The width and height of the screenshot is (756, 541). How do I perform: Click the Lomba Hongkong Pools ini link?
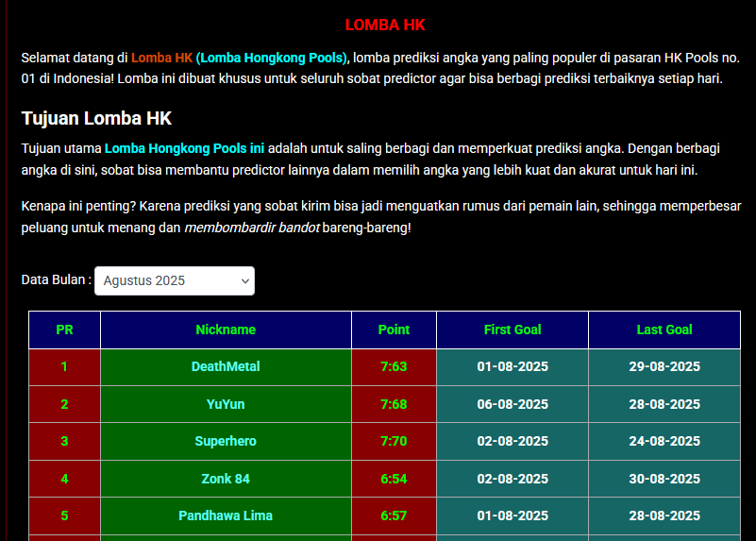pyautogui.click(x=185, y=148)
